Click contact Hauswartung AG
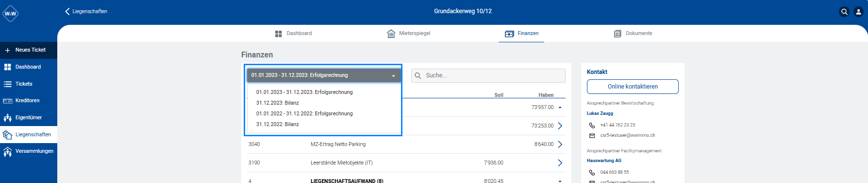868x183 pixels. [x=604, y=161]
